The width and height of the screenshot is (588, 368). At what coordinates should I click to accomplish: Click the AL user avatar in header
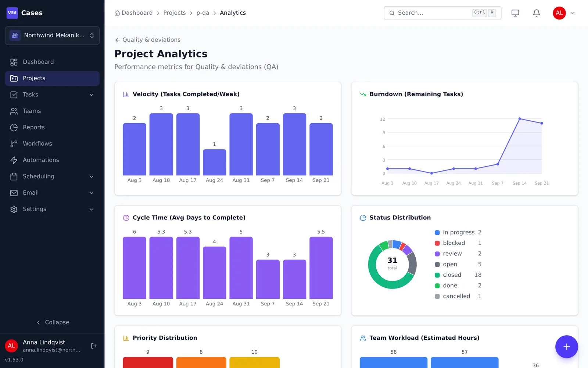(559, 13)
